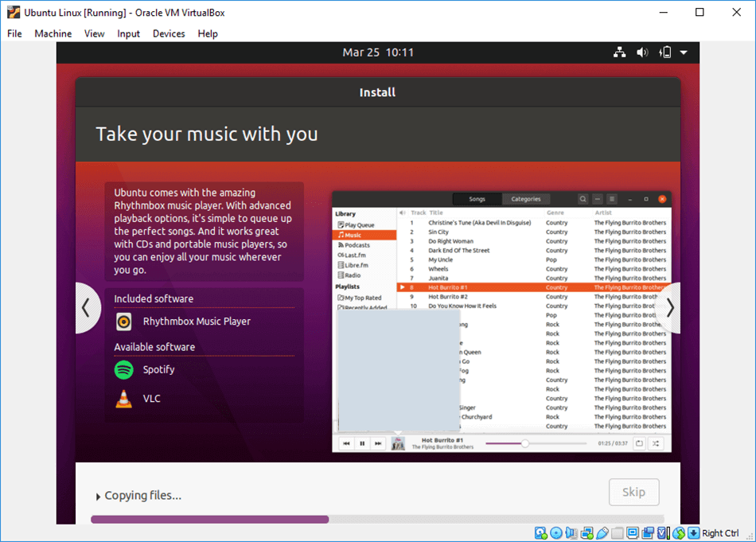
Task: Toggle repeat in Rhythmbox player
Action: click(x=639, y=443)
